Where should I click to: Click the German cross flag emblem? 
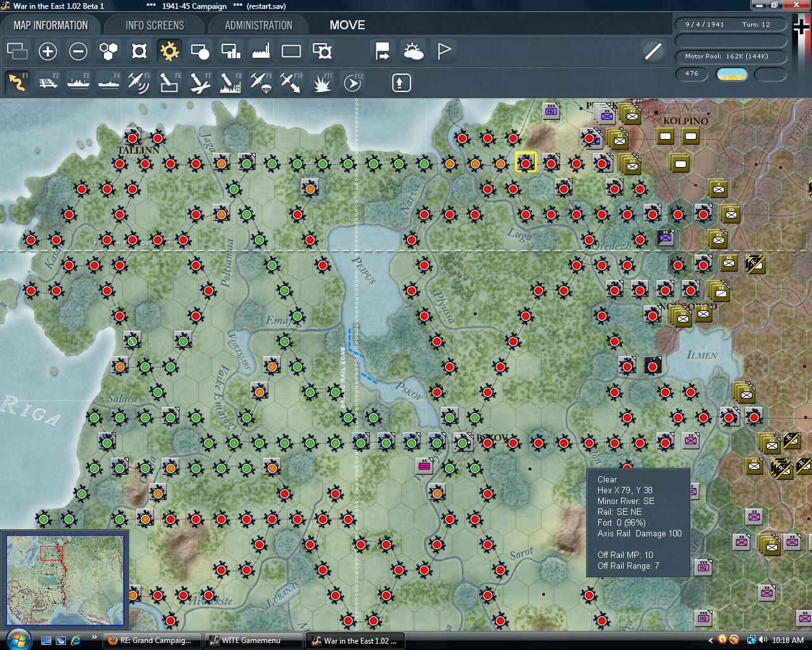click(801, 27)
